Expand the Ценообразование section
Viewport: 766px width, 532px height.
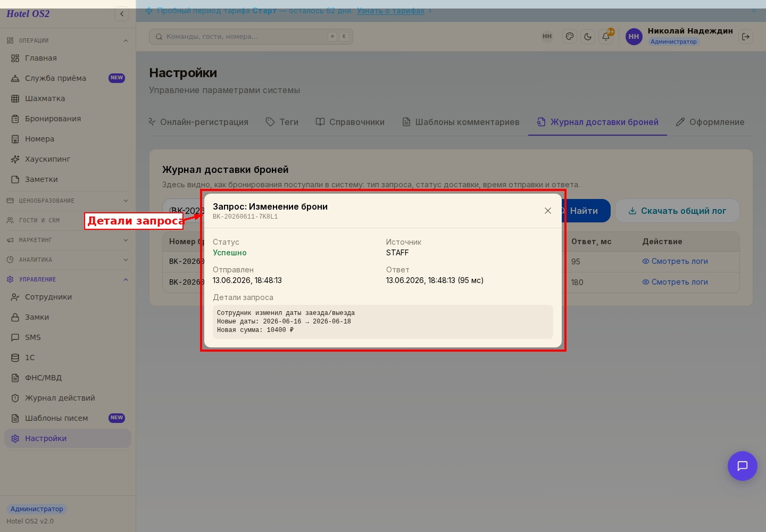pyautogui.click(x=68, y=201)
